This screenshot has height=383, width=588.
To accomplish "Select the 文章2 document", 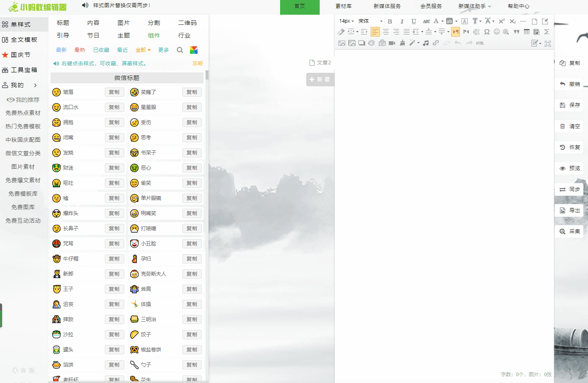I will pos(320,63).
